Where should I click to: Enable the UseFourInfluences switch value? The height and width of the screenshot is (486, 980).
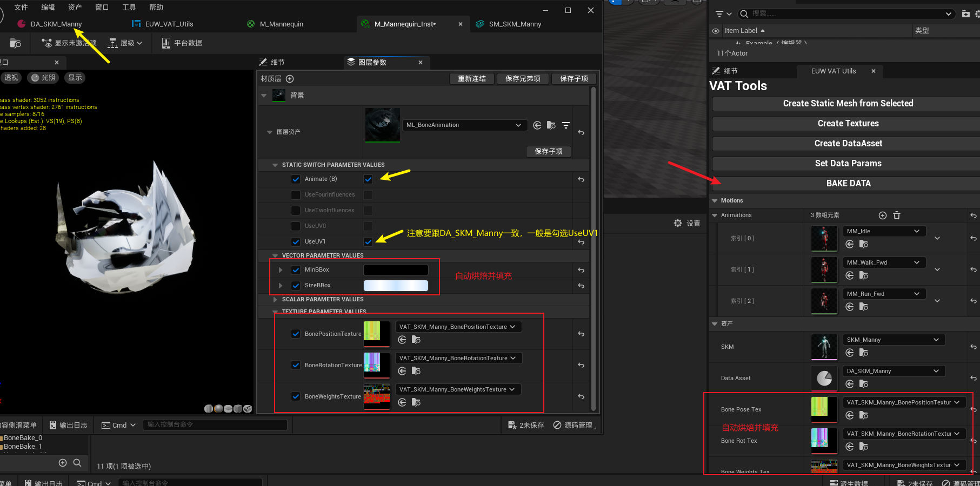click(x=368, y=194)
